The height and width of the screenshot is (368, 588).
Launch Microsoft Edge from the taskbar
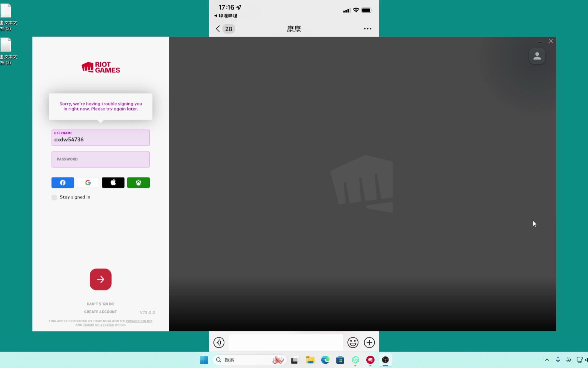[325, 360]
